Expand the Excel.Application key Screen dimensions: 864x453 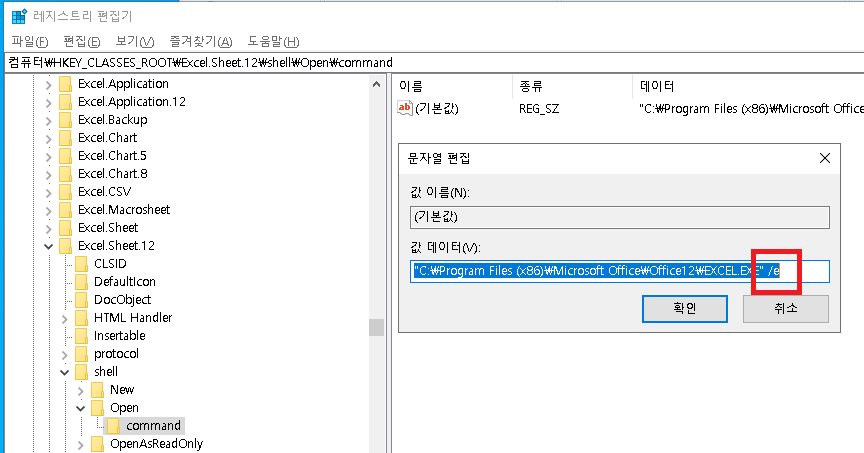click(x=48, y=84)
